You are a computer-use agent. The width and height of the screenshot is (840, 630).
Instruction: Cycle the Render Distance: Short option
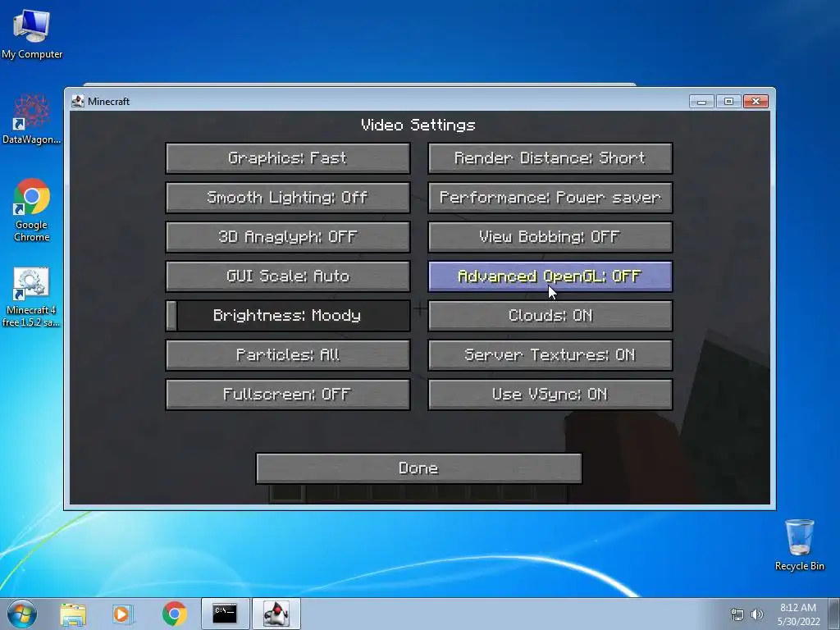tap(550, 158)
